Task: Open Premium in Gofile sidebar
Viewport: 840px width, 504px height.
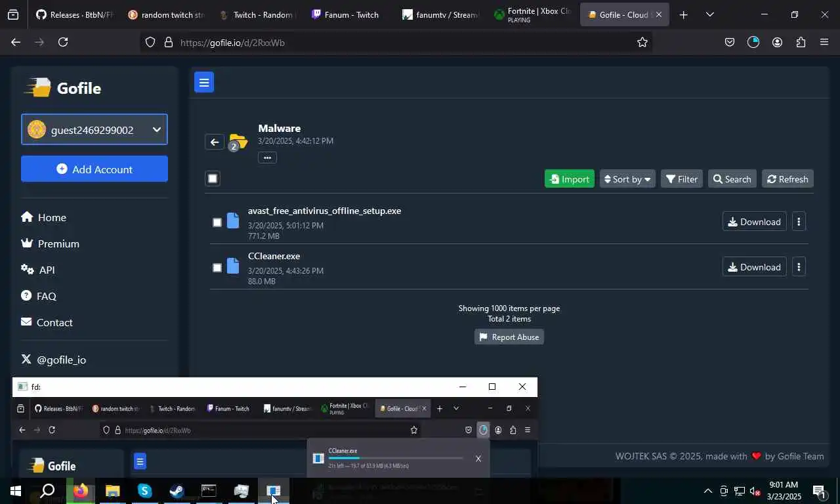Action: click(50, 243)
